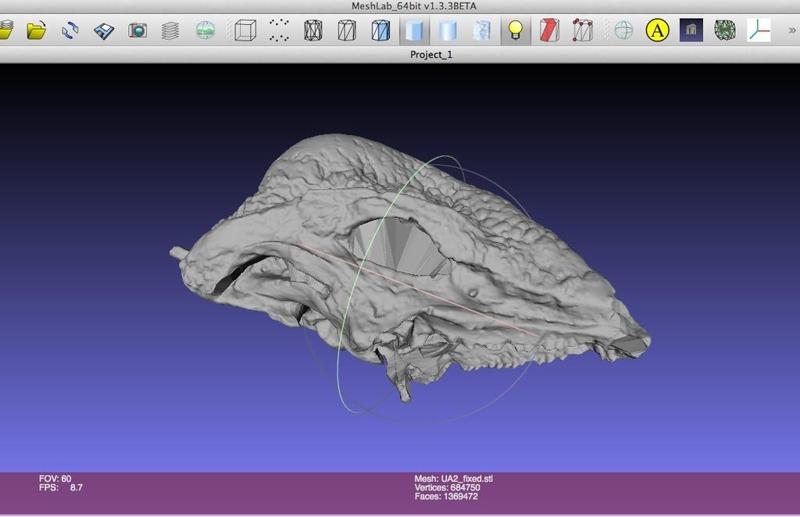
Task: Toggle the red Back-Face culling icon
Action: click(549, 31)
